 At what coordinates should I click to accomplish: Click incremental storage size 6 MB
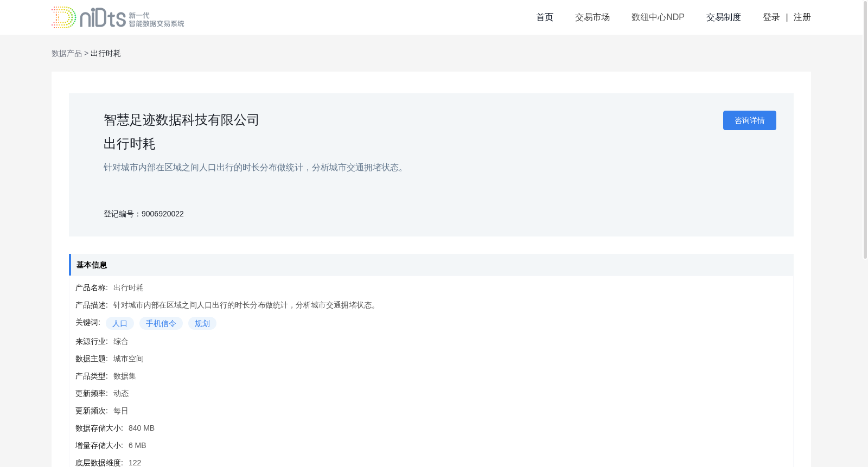tap(137, 445)
